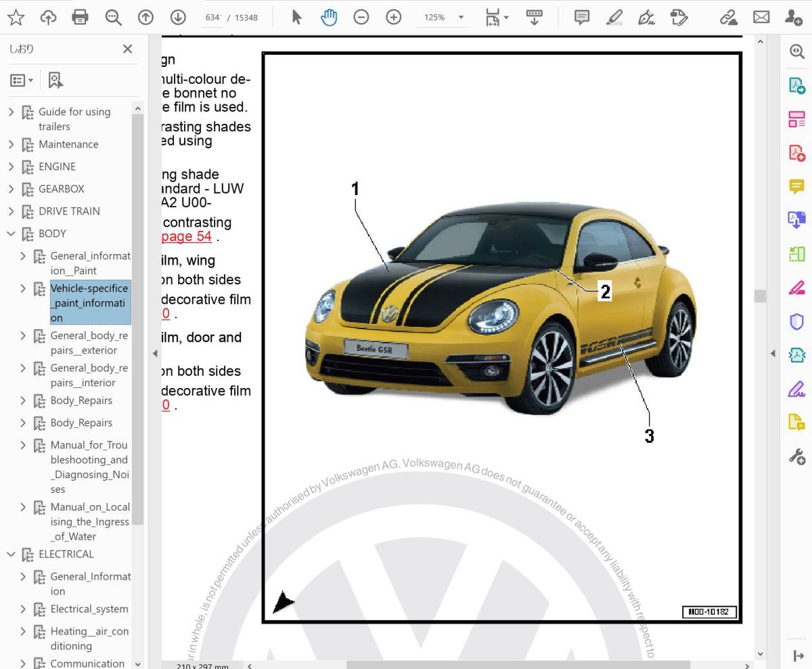
Task: Open the purple Request Signatures tool
Action: [x=796, y=389]
